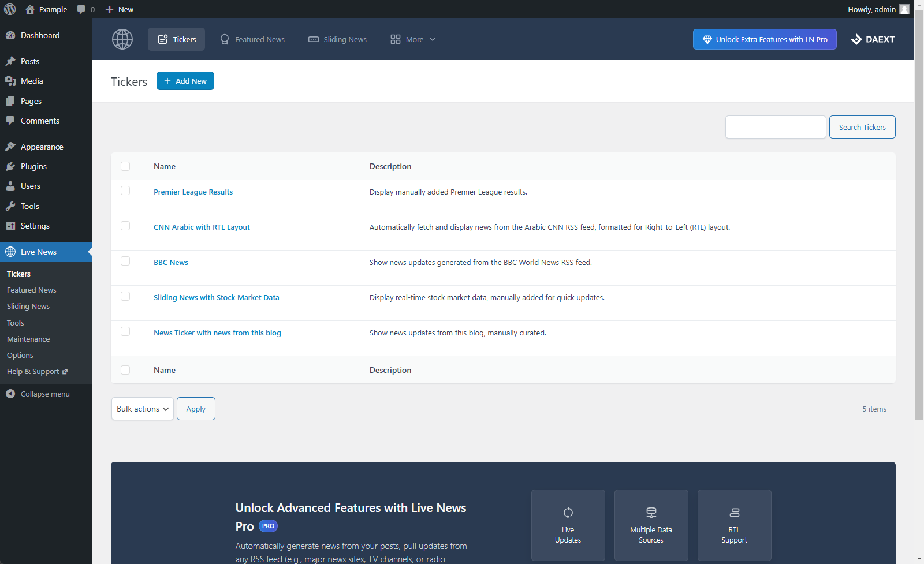Open News Ticker with news from this blog
This screenshot has width=924, height=564.
point(217,333)
